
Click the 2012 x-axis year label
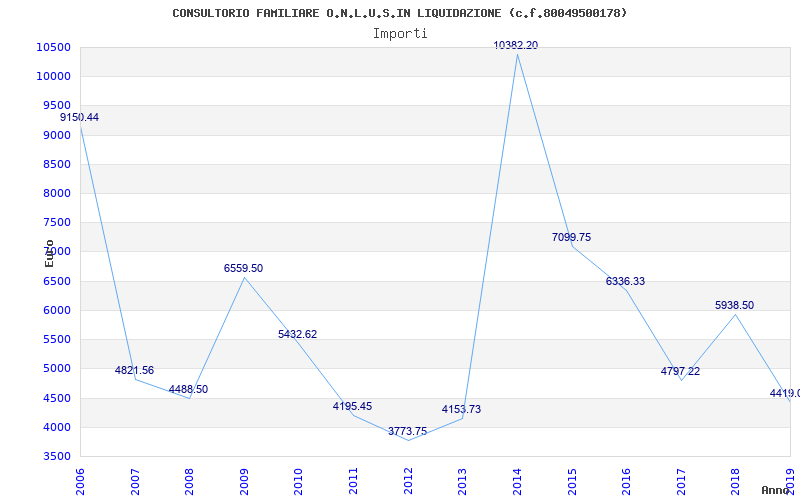[x=408, y=481]
